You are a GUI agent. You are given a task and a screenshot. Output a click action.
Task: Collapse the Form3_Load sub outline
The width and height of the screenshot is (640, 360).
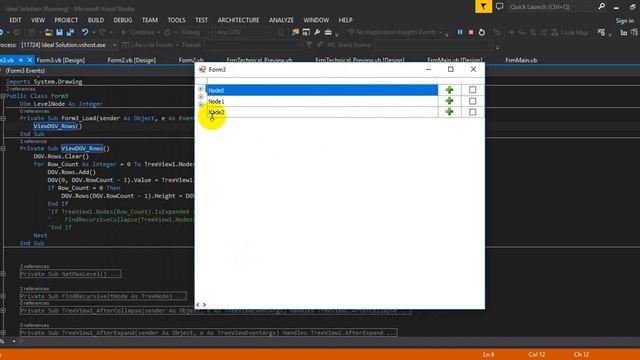(x=3, y=118)
